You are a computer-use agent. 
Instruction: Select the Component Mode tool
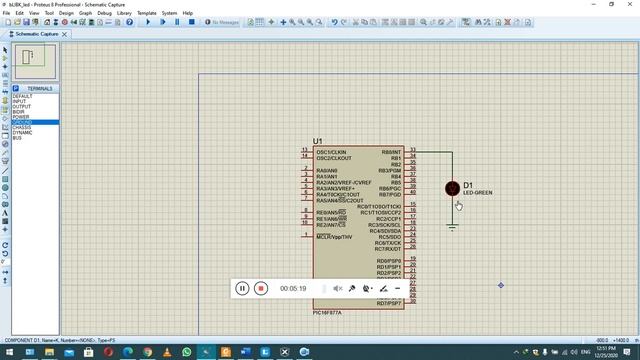point(5,58)
